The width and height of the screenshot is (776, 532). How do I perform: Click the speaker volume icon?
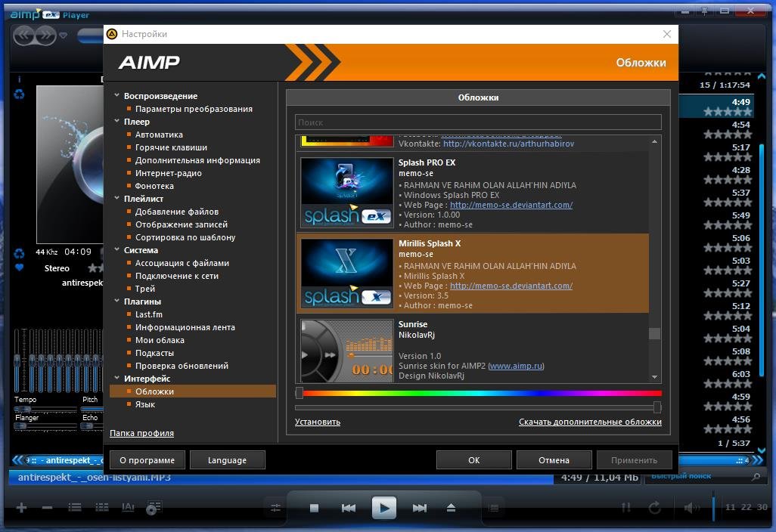coord(691,508)
